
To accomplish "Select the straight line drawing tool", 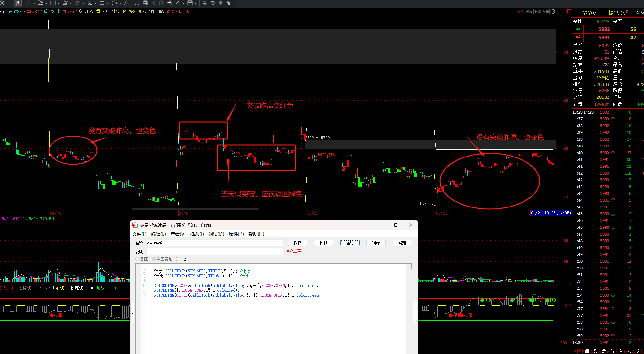I will [28, 3].
